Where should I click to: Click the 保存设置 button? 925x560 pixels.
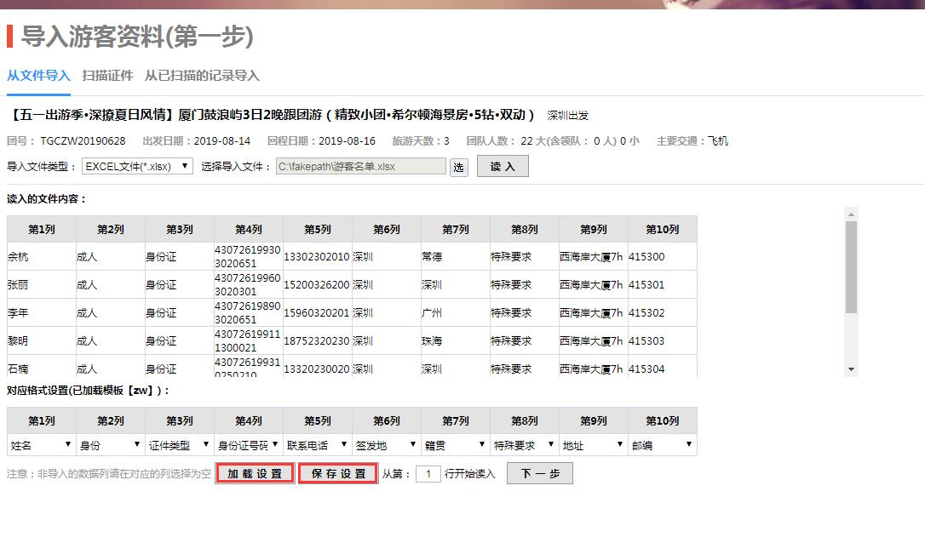[x=338, y=474]
